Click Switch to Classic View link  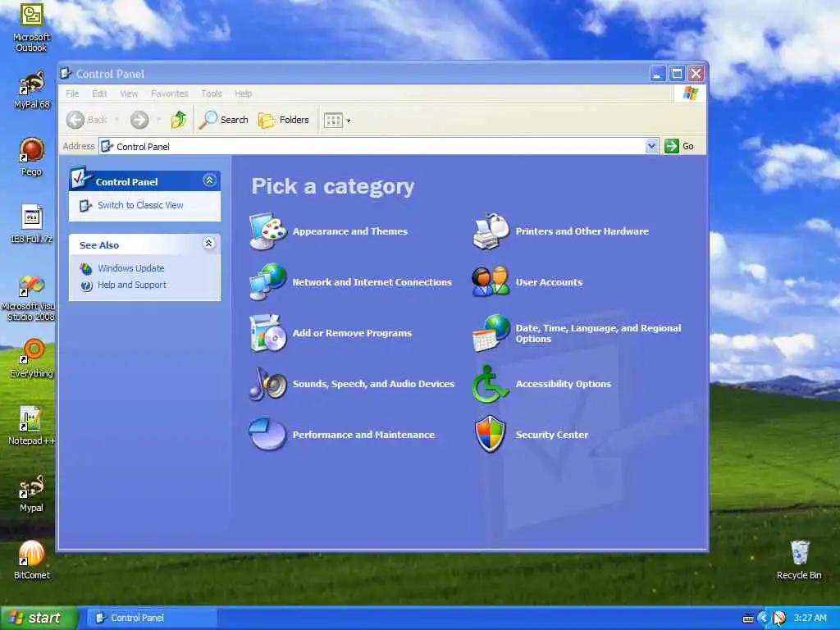tap(140, 205)
